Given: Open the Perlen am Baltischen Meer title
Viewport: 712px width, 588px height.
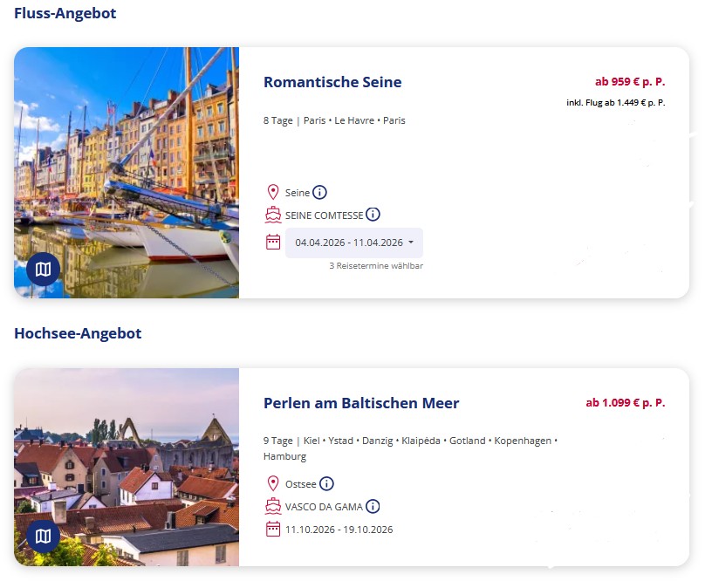Looking at the screenshot, I should tap(361, 403).
